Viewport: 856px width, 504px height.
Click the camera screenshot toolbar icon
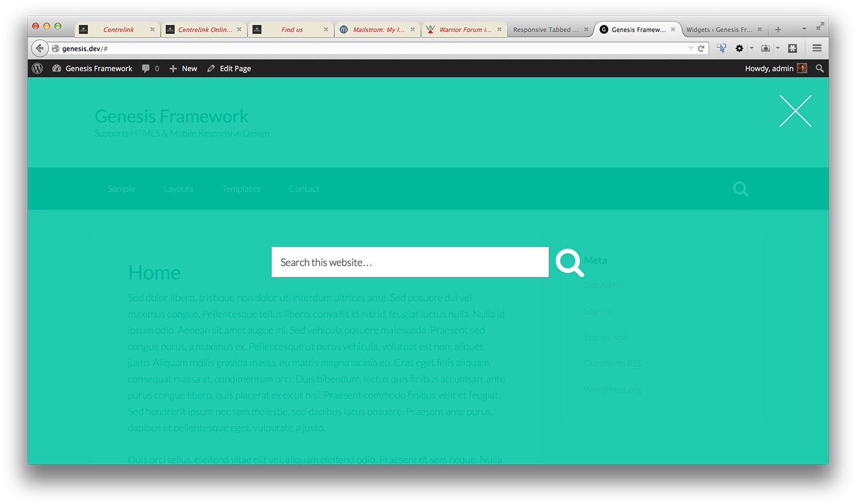(x=765, y=48)
